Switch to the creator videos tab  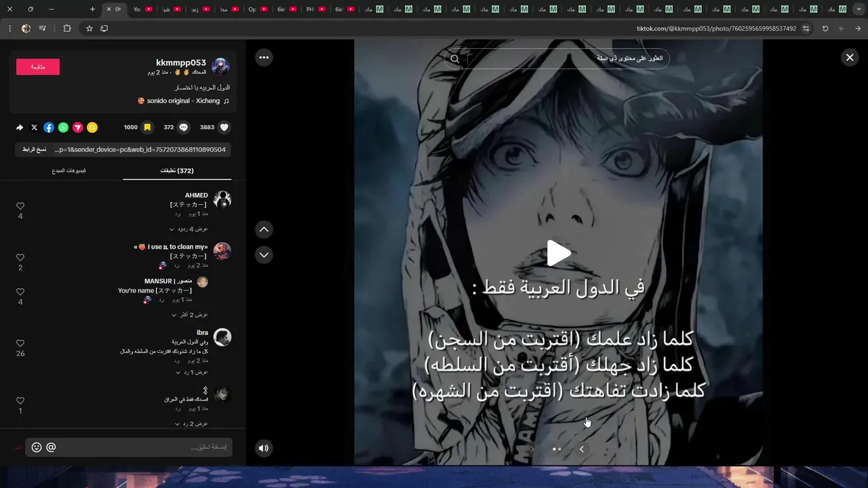pos(68,171)
